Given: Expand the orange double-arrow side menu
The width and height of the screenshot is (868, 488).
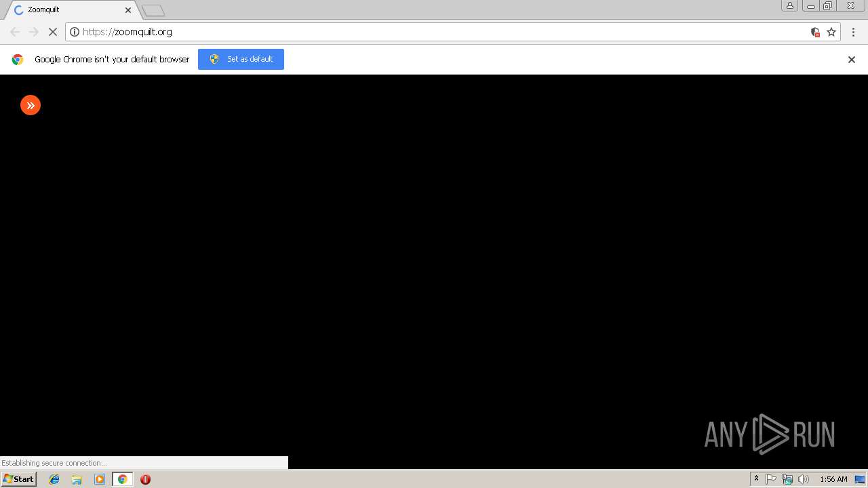Looking at the screenshot, I should click(31, 105).
